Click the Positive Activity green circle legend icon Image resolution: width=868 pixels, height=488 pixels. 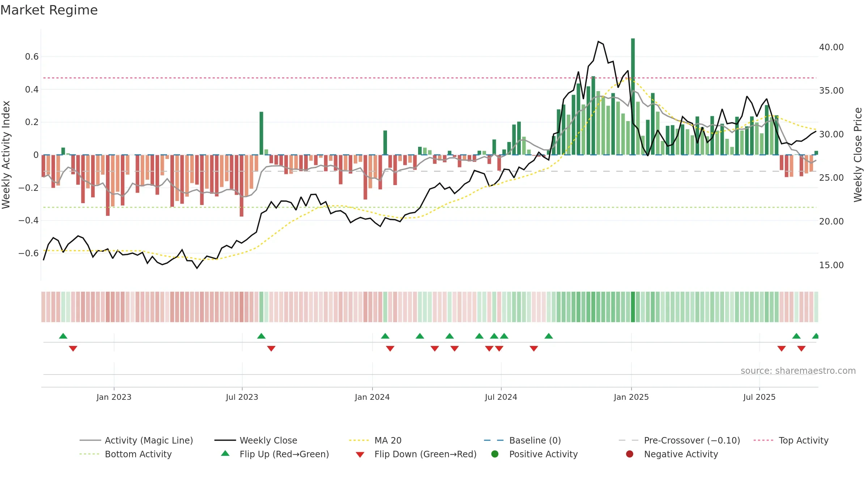coord(495,454)
